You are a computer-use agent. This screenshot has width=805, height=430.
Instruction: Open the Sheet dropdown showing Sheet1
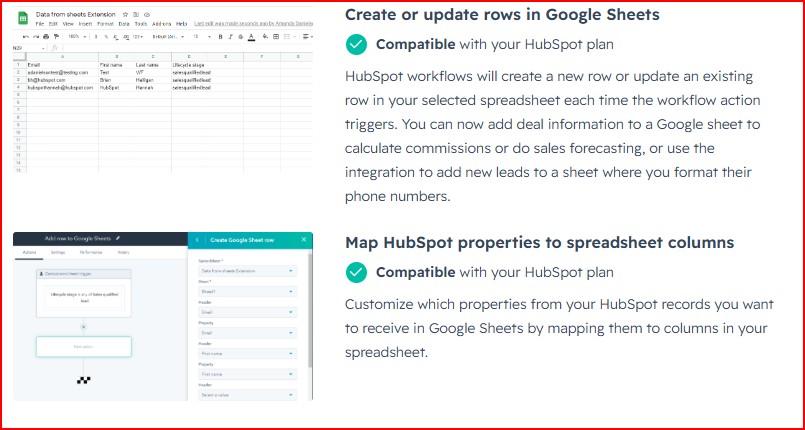pos(247,291)
